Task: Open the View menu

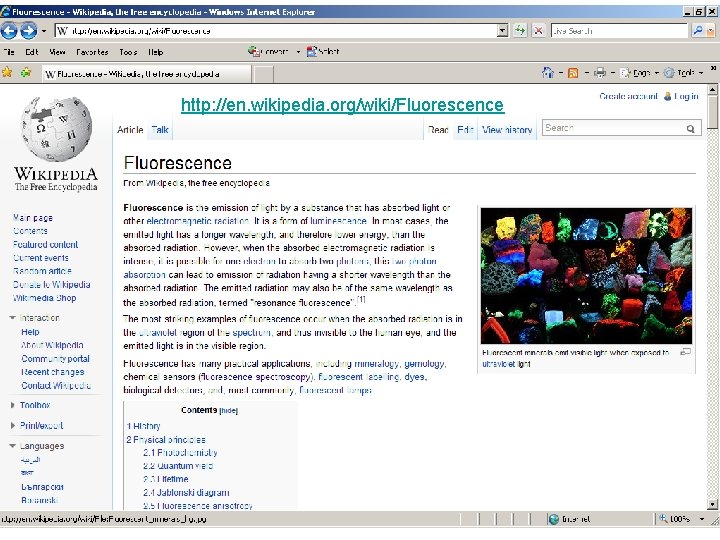Action: click(x=57, y=52)
